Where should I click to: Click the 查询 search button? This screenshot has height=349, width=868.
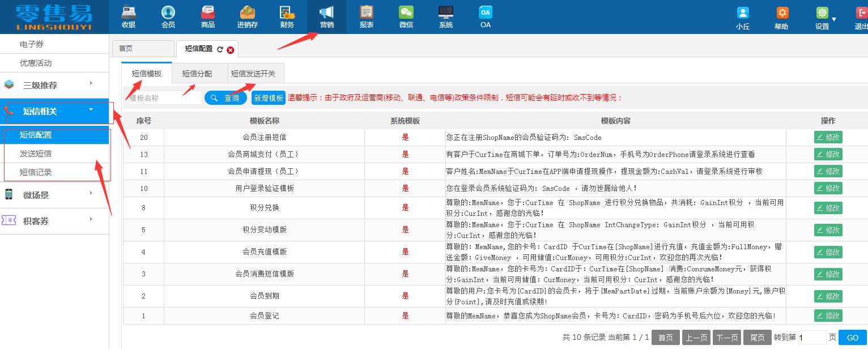click(225, 97)
